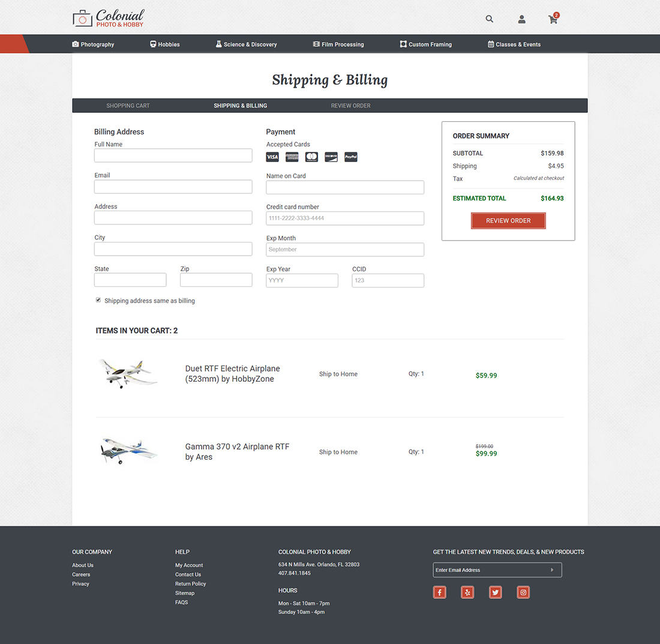Click the account person icon
The width and height of the screenshot is (660, 644).
(521, 19)
